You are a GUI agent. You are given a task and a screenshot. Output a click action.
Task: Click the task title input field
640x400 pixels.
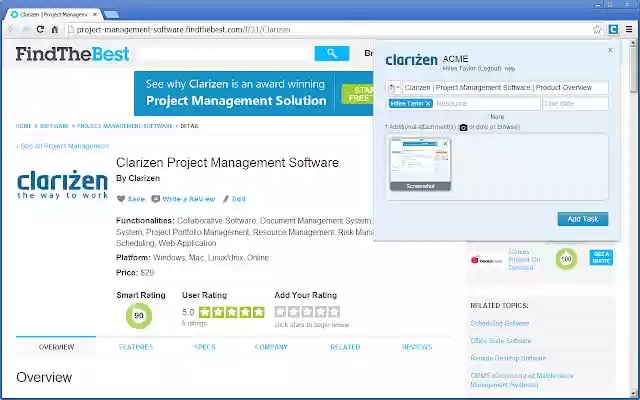(505, 88)
